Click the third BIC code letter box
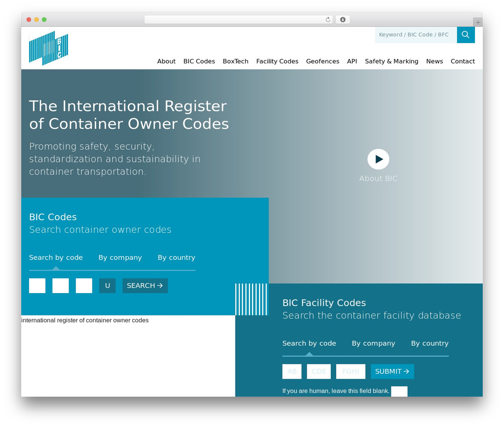The height and width of the screenshot is (427, 504). [84, 286]
